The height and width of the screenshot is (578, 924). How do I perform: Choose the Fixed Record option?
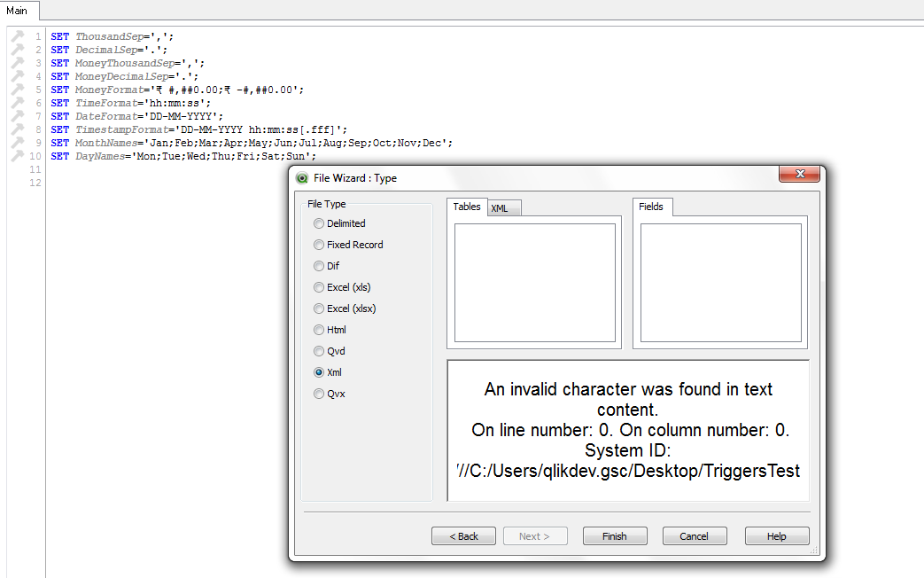[x=319, y=245]
